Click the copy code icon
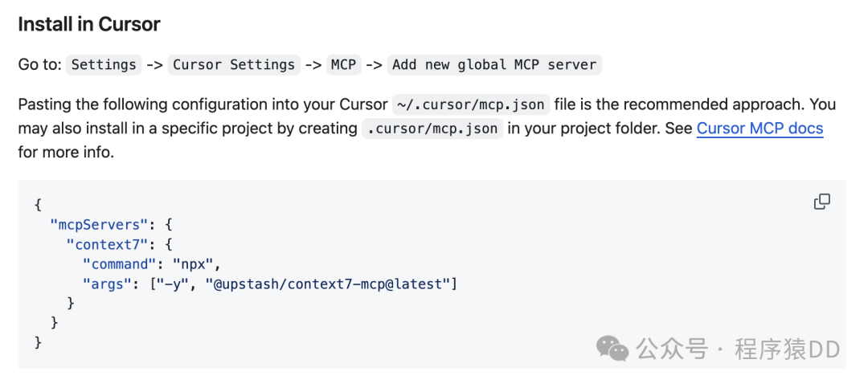Image resolution: width=868 pixels, height=384 pixels. [821, 202]
